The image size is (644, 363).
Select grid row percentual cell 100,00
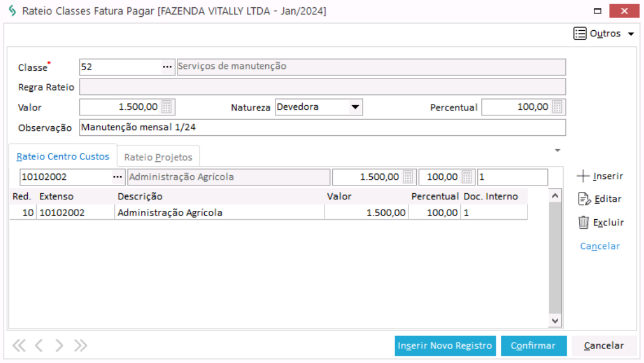tap(434, 212)
